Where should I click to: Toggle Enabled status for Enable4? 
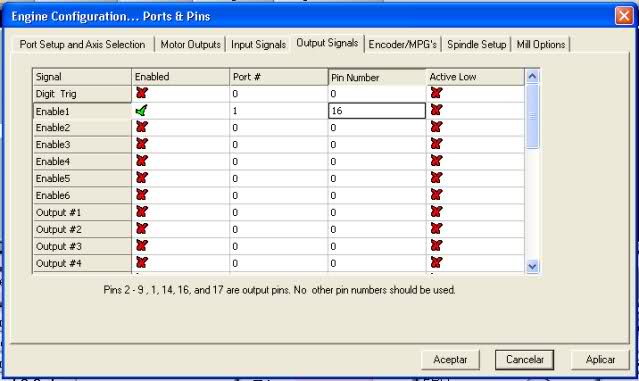pos(141,161)
